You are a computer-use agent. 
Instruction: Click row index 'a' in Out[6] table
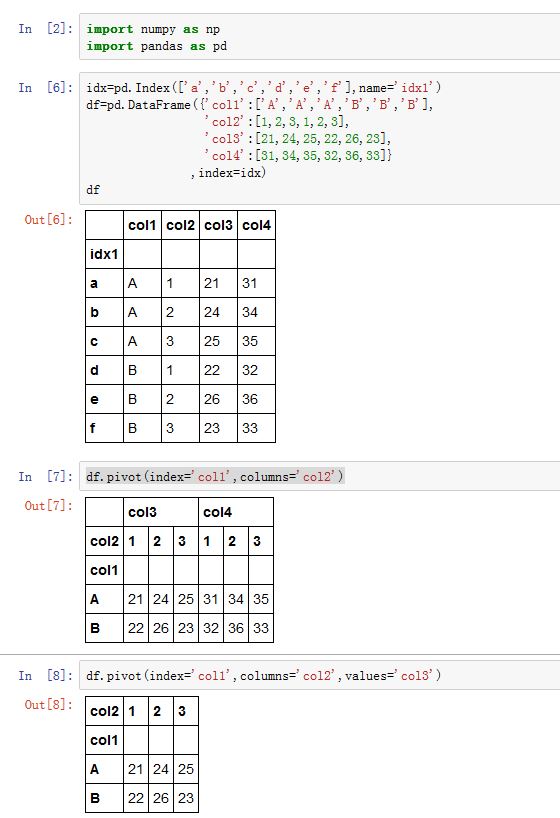[x=104, y=283]
